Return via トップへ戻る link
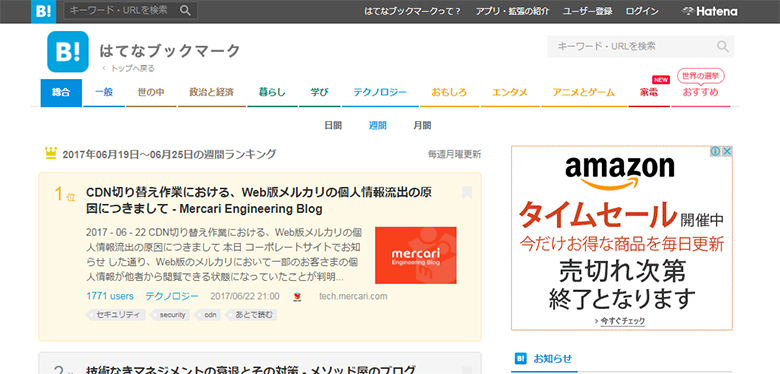780x374 pixels. pyautogui.click(x=128, y=69)
